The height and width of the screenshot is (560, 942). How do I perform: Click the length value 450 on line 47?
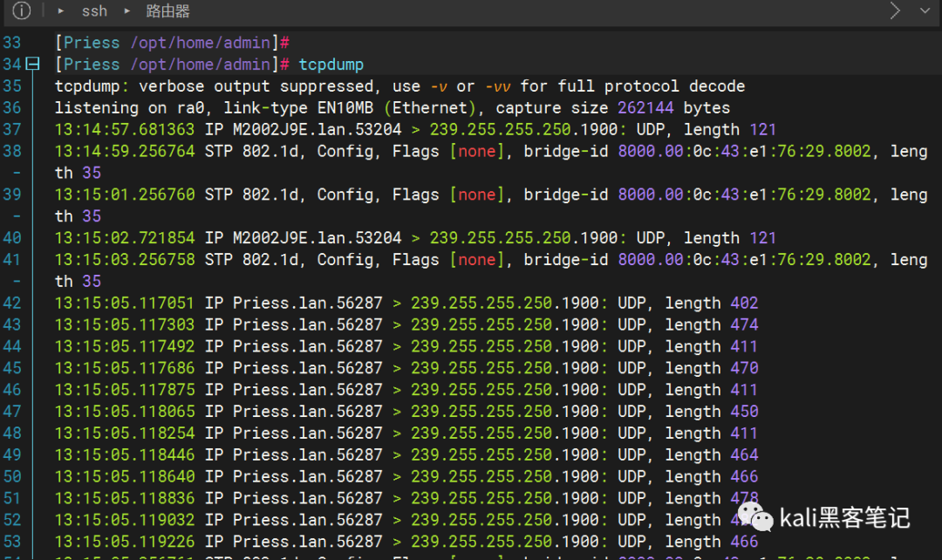(744, 412)
